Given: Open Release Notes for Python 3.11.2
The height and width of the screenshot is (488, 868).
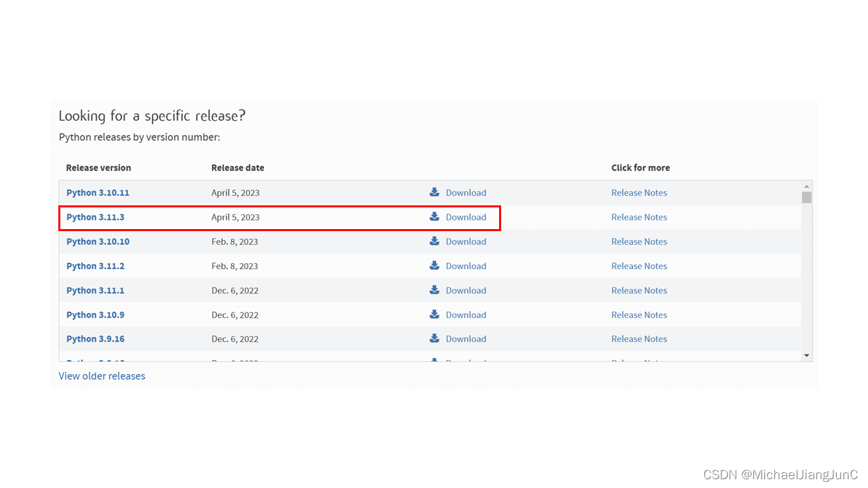Looking at the screenshot, I should 639,266.
